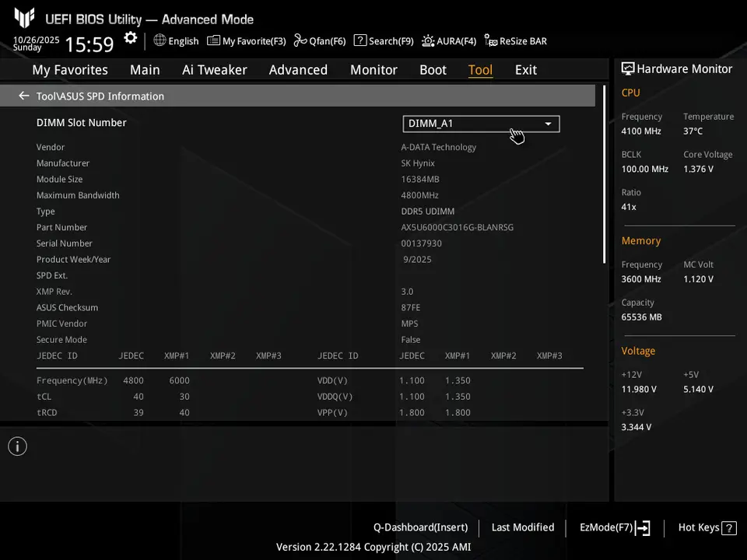Click Ratio value 41x
The height and width of the screenshot is (560, 747).
click(629, 207)
